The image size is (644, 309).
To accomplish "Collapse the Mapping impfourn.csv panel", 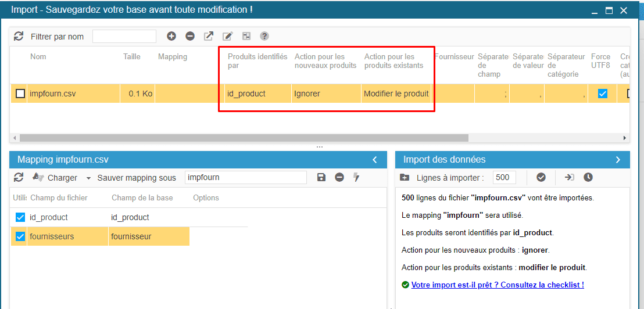I will (x=375, y=160).
